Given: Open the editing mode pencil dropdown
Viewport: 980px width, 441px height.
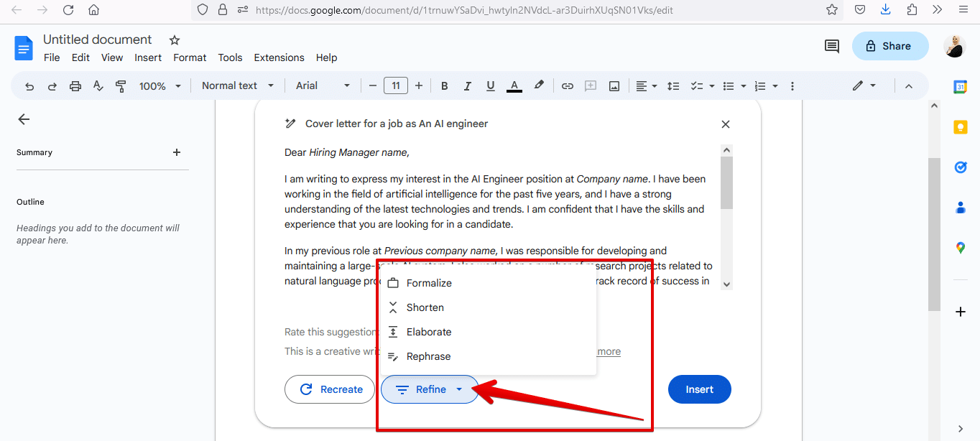Looking at the screenshot, I should click(x=864, y=85).
